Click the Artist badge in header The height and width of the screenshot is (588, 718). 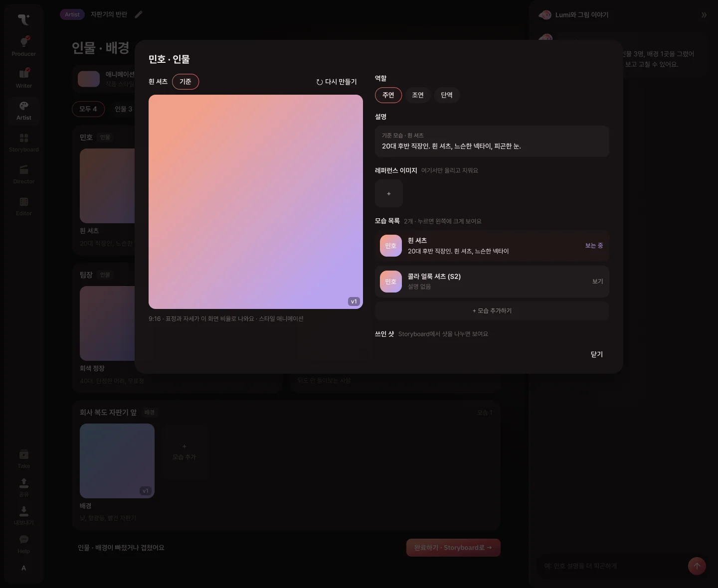72,14
